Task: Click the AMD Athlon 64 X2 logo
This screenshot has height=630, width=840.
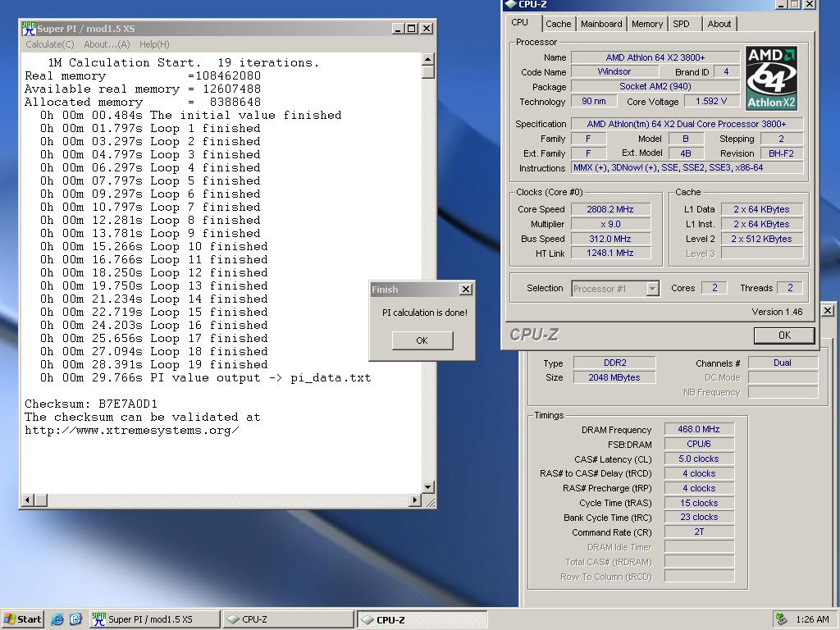Action: pos(771,78)
